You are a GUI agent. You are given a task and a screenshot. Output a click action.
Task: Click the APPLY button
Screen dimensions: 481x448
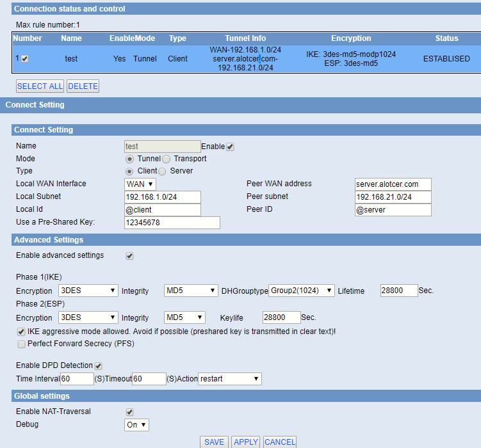click(x=246, y=442)
